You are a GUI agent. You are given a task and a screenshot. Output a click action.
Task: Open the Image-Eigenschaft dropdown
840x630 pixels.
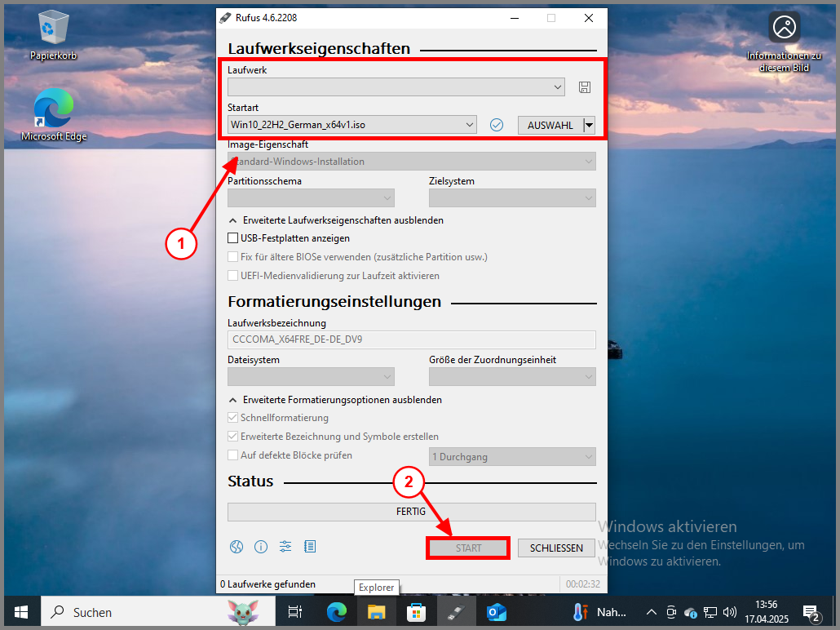[411, 162]
